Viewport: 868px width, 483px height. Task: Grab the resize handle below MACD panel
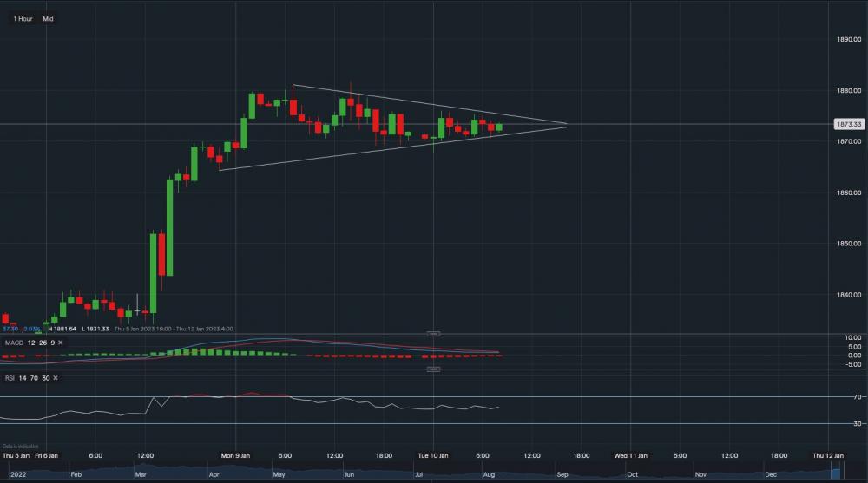[x=434, y=369]
